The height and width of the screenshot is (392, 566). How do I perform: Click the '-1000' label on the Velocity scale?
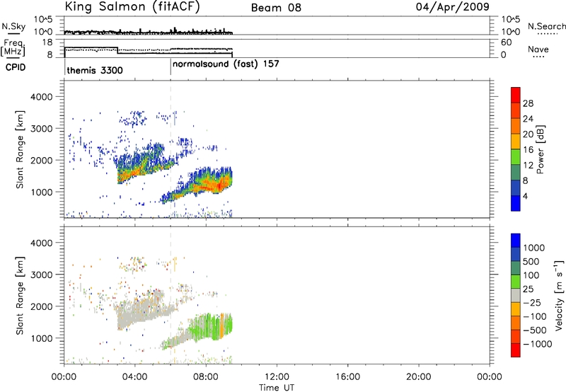click(537, 344)
